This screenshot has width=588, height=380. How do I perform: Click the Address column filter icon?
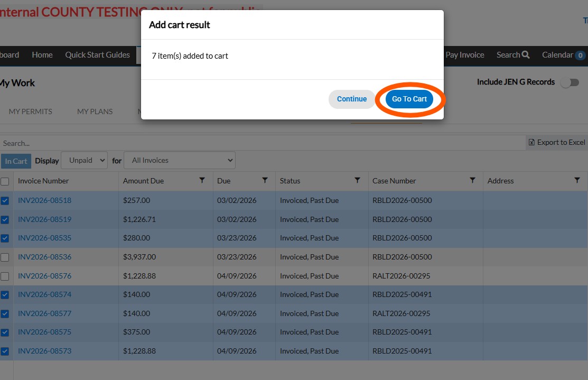(577, 180)
